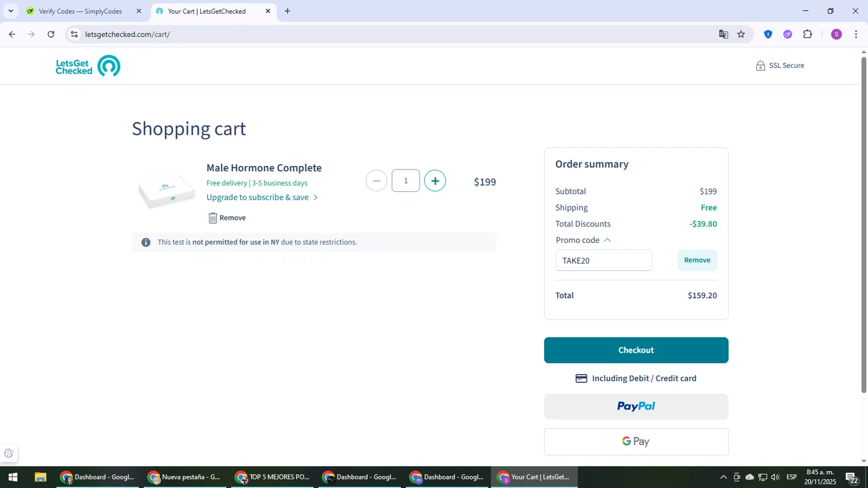
Task: Open Chrome three-dot menu
Action: [856, 34]
